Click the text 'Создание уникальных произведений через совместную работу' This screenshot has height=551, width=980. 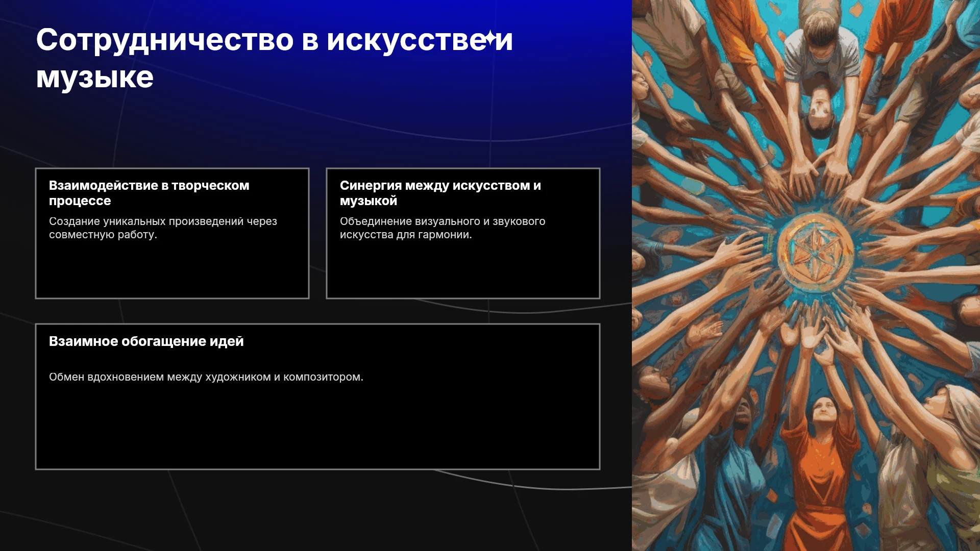click(163, 228)
